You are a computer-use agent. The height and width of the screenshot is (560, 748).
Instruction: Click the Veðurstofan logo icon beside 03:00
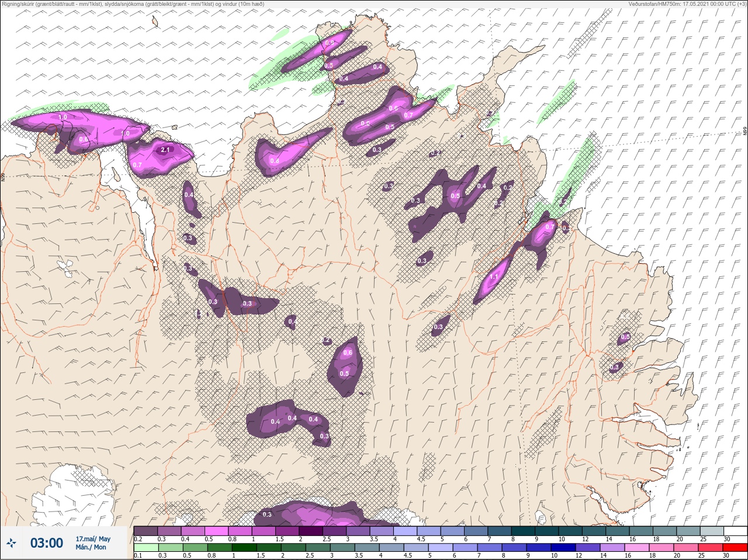click(x=12, y=543)
